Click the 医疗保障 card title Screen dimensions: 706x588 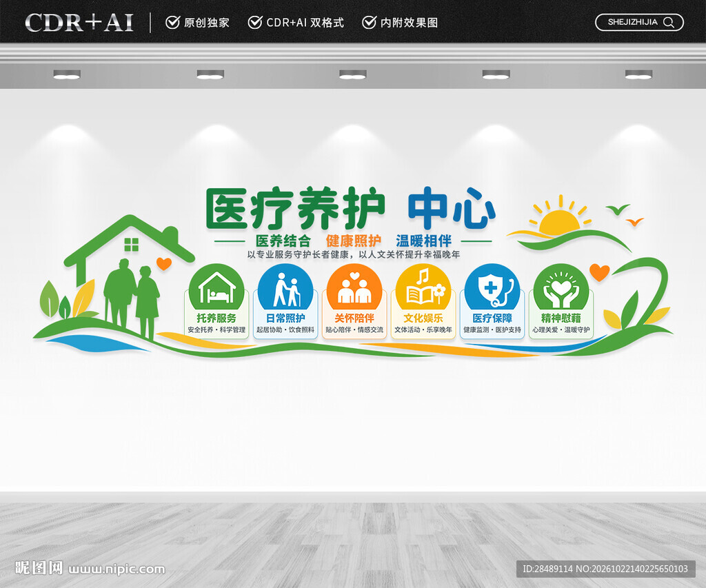(x=492, y=318)
